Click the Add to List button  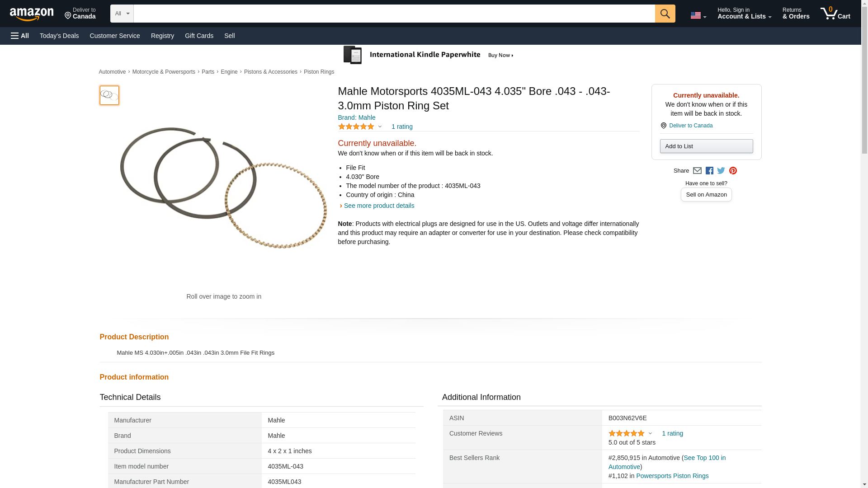(x=706, y=146)
